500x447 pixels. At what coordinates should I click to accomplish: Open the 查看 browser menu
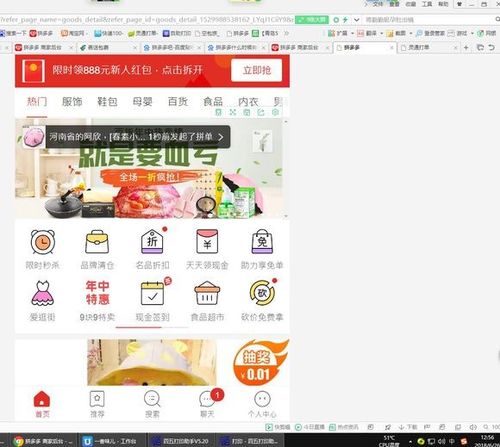[x=394, y=4]
